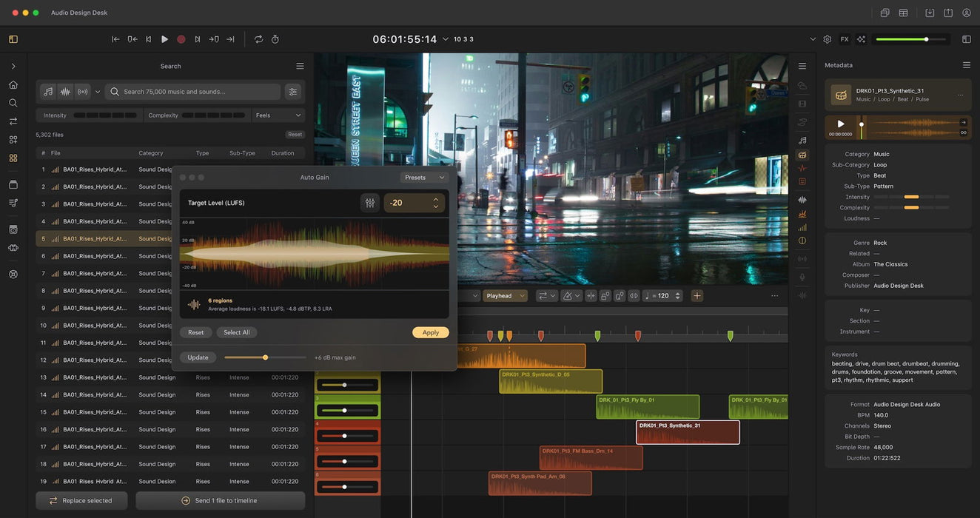Toggle the left sidebar panel layout
The width and height of the screenshot is (980, 518).
pyautogui.click(x=13, y=39)
